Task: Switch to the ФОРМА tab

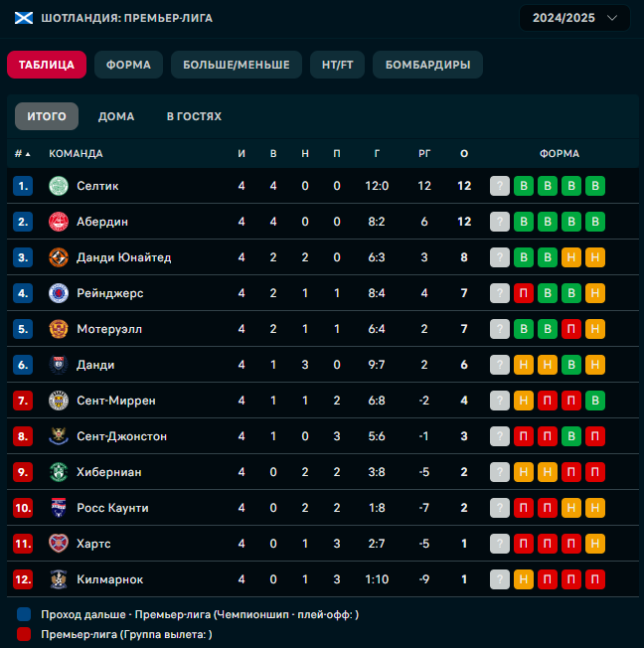Action: click(128, 65)
